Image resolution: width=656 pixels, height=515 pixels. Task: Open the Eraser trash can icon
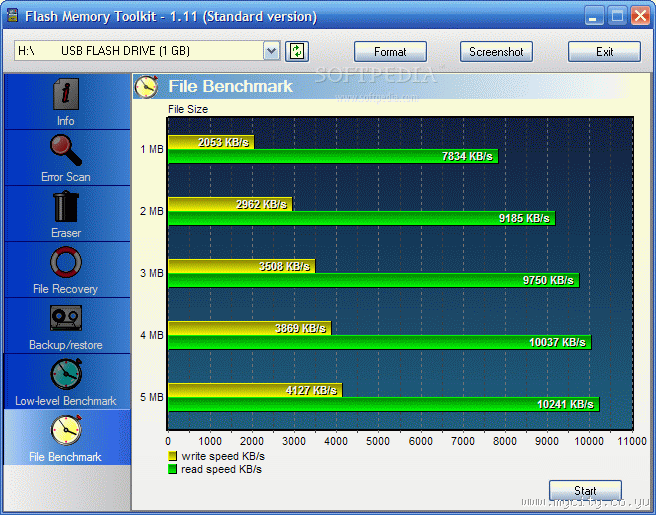click(x=66, y=206)
